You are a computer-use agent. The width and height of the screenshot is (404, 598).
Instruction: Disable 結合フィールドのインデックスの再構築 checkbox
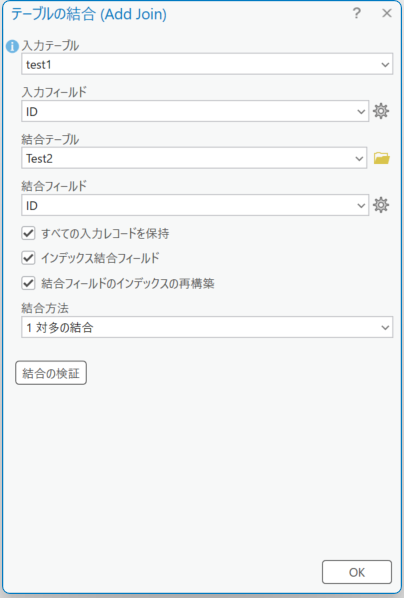[x=28, y=283]
